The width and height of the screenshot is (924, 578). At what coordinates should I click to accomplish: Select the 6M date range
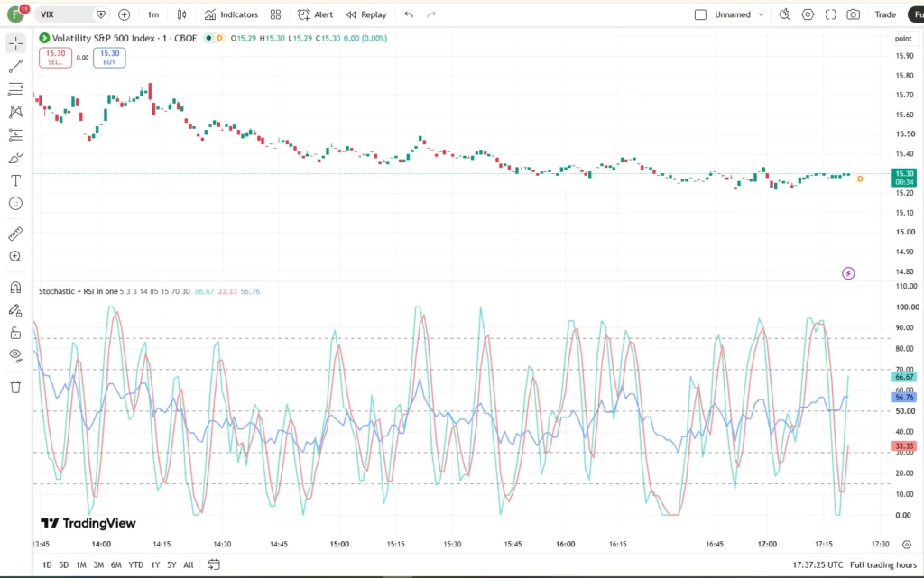click(116, 564)
